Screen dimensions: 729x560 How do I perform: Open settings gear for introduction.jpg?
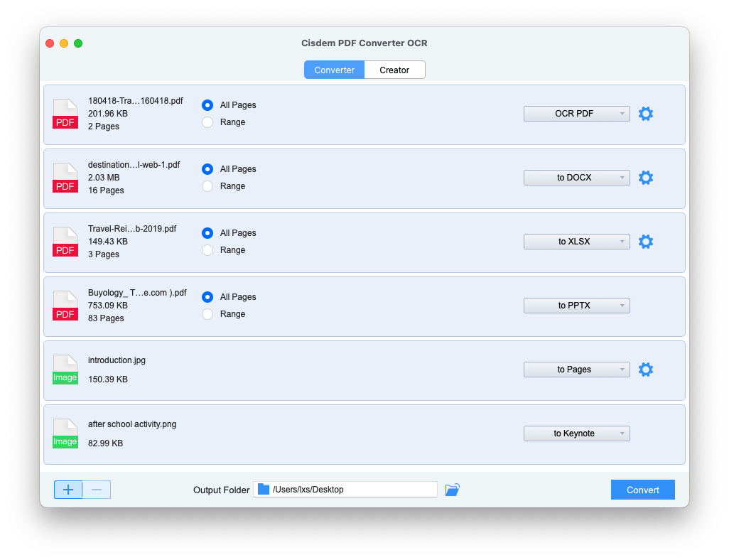point(645,370)
